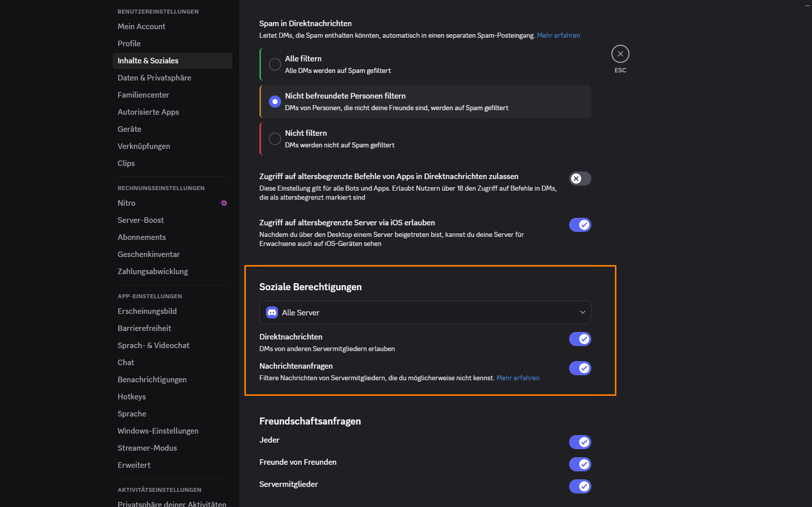Click the Nitro badge icon beside Nitro
The width and height of the screenshot is (812, 507).
[x=223, y=203]
